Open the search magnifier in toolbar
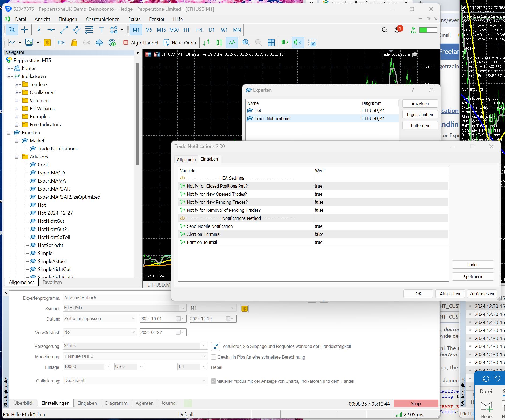505x420 pixels. click(384, 30)
